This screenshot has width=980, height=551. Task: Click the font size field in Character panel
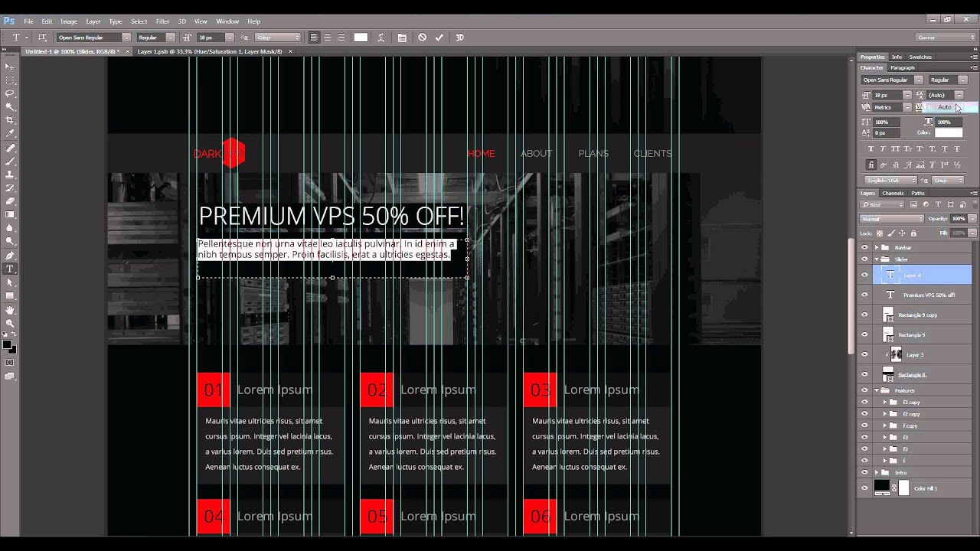[887, 95]
